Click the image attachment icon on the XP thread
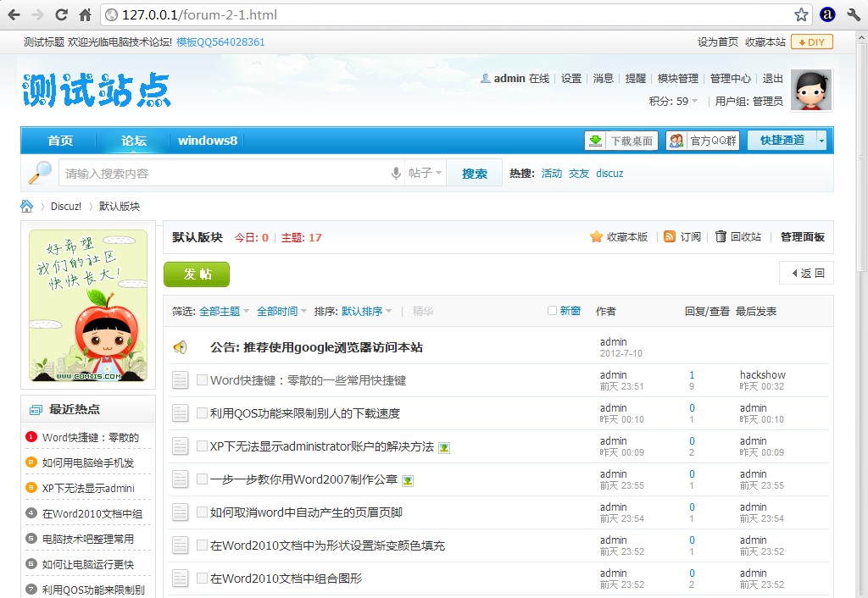 [x=443, y=446]
